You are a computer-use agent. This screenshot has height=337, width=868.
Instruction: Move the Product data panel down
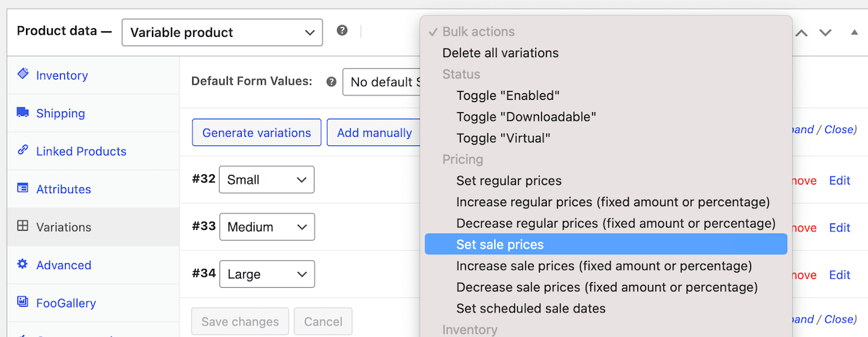(x=825, y=33)
